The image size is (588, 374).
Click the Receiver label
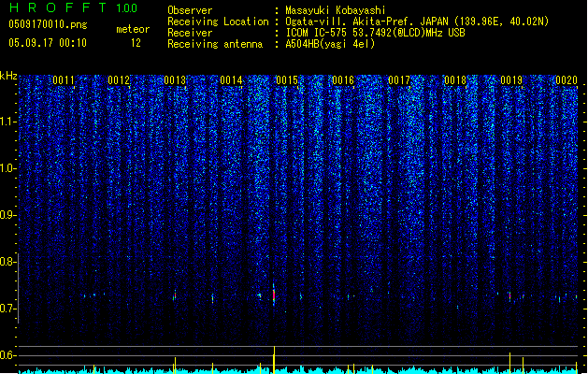190,33
